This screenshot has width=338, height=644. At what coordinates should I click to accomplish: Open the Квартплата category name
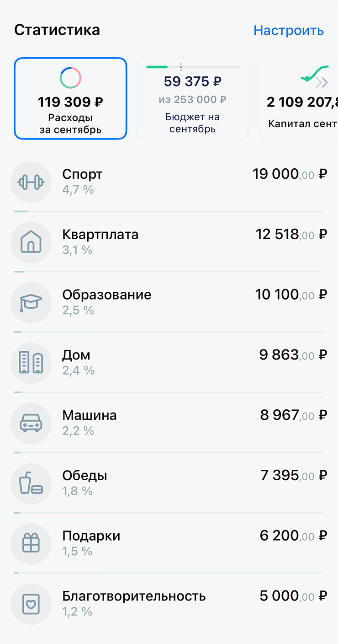[100, 235]
